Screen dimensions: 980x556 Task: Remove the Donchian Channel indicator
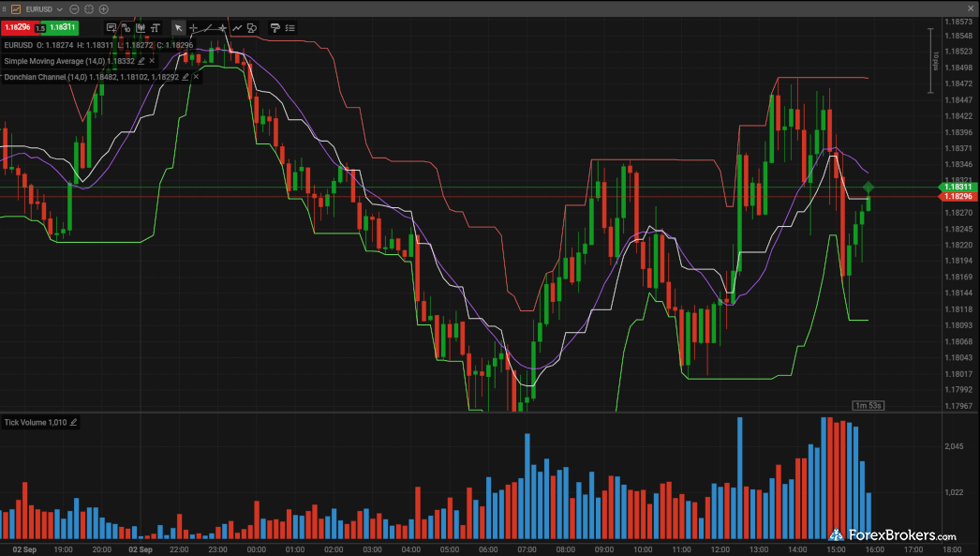196,77
